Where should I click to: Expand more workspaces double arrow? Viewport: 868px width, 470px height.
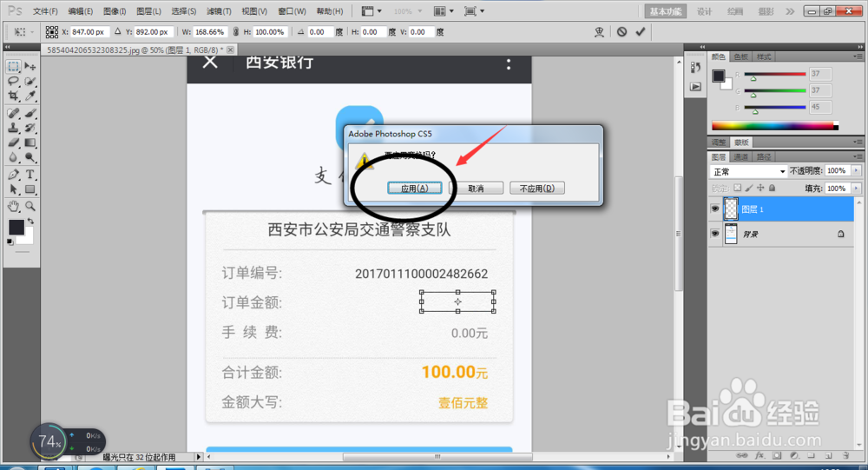[790, 11]
